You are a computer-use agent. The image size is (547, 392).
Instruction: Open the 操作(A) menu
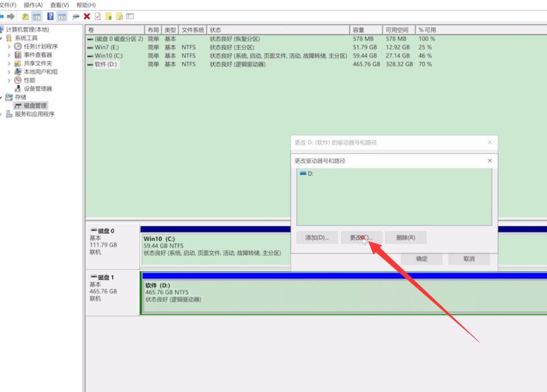coord(33,5)
